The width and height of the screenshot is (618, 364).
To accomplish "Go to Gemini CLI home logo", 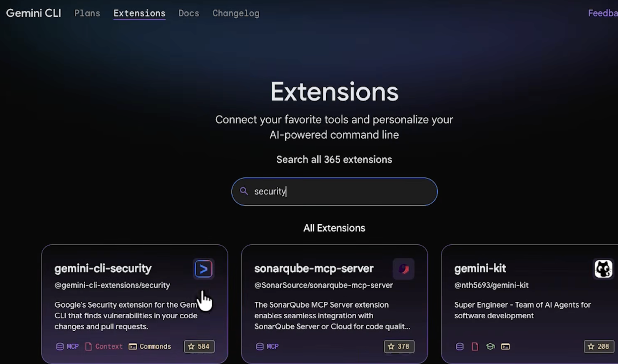I will coord(34,13).
